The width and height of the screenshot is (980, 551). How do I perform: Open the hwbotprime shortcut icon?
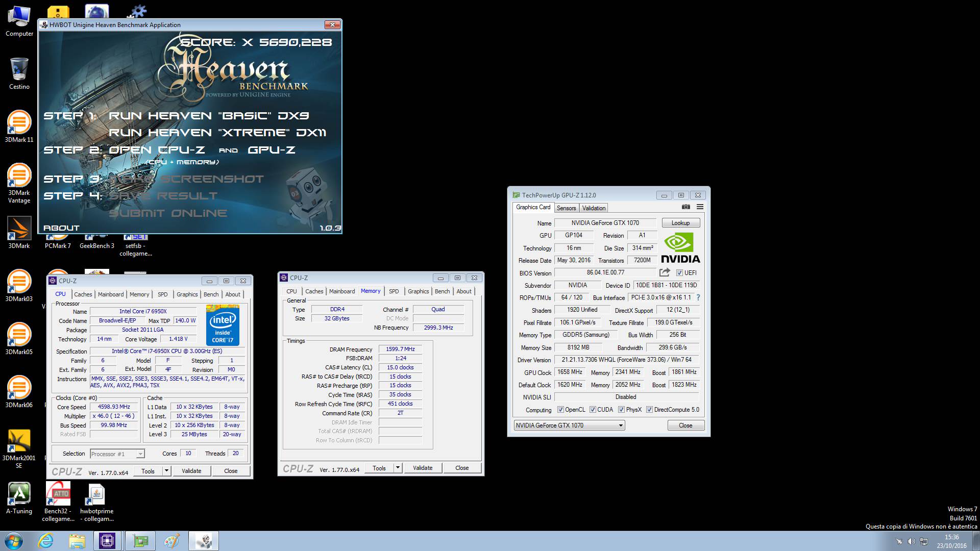97,502
